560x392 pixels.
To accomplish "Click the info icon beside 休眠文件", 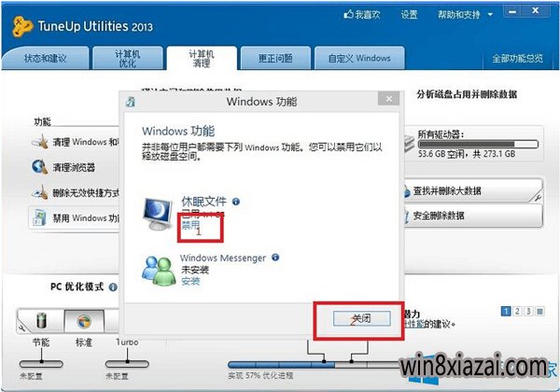I will click(236, 202).
